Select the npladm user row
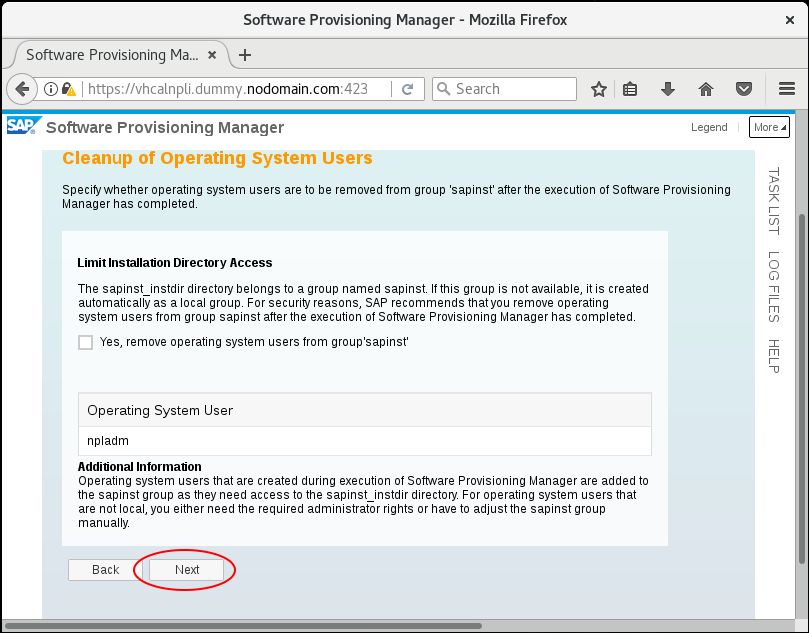This screenshot has height=633, width=809. point(365,441)
